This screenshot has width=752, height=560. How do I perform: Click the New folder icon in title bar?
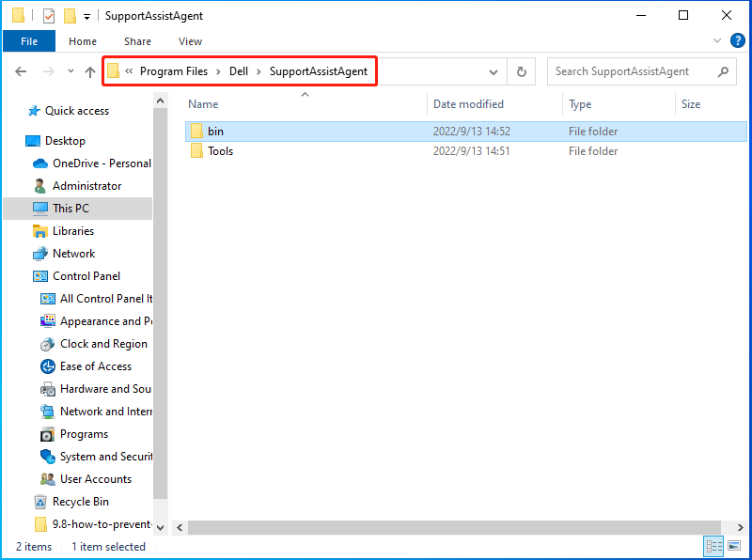pyautogui.click(x=70, y=16)
